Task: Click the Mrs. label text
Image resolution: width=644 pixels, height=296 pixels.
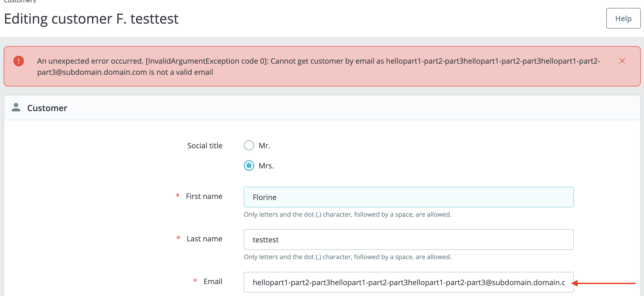Action: [x=266, y=166]
